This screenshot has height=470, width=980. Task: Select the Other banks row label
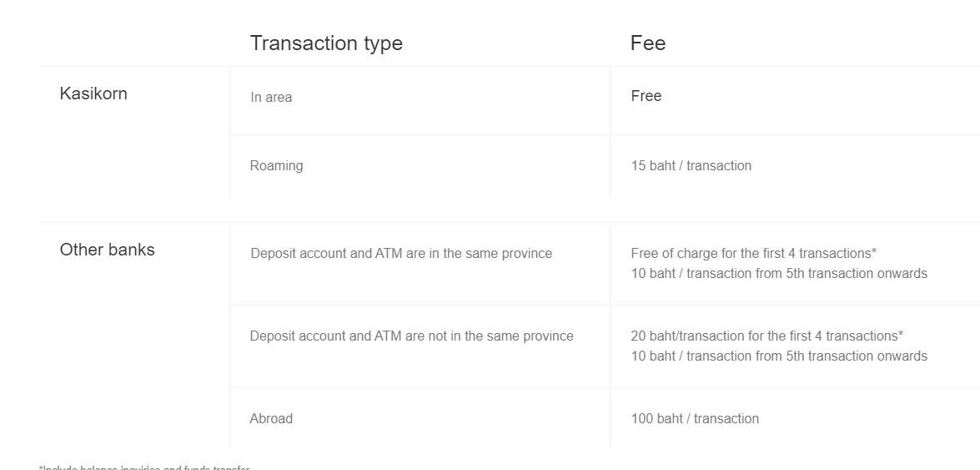(107, 250)
